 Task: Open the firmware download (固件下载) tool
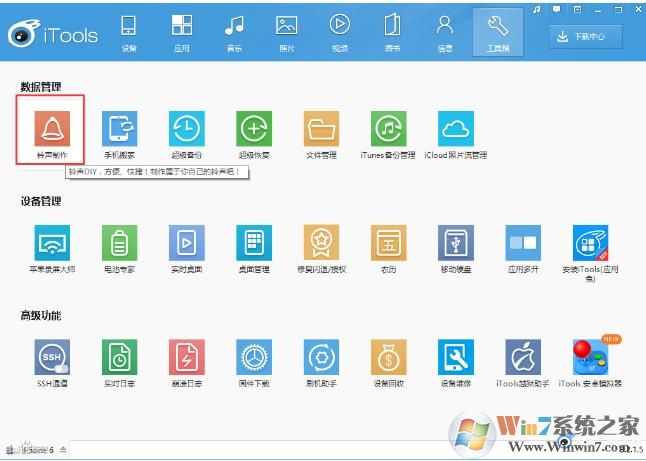tap(254, 357)
